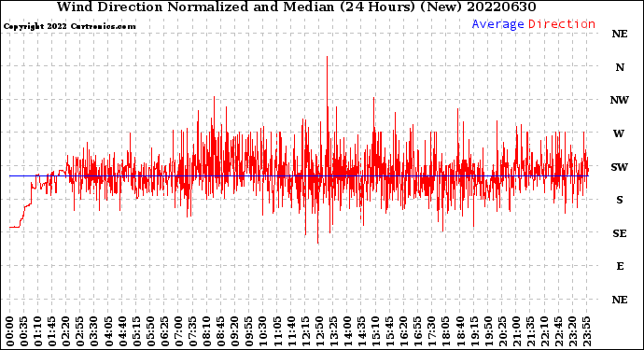Select the 07:35 time axis label
This screenshot has height=350, width=644.
tap(192, 331)
